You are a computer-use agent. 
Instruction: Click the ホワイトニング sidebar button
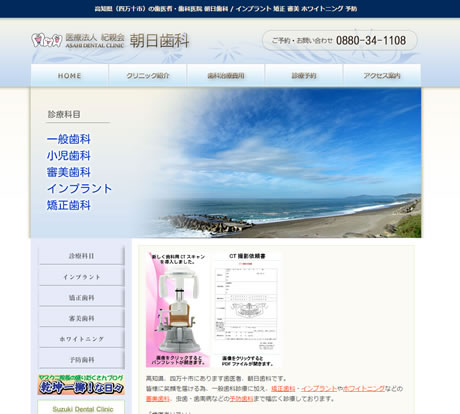coord(82,339)
